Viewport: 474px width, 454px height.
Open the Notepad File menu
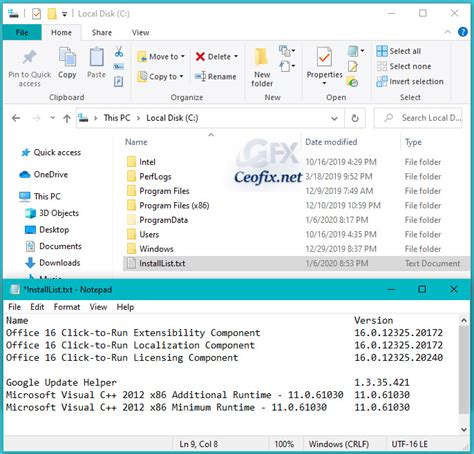pyautogui.click(x=14, y=307)
